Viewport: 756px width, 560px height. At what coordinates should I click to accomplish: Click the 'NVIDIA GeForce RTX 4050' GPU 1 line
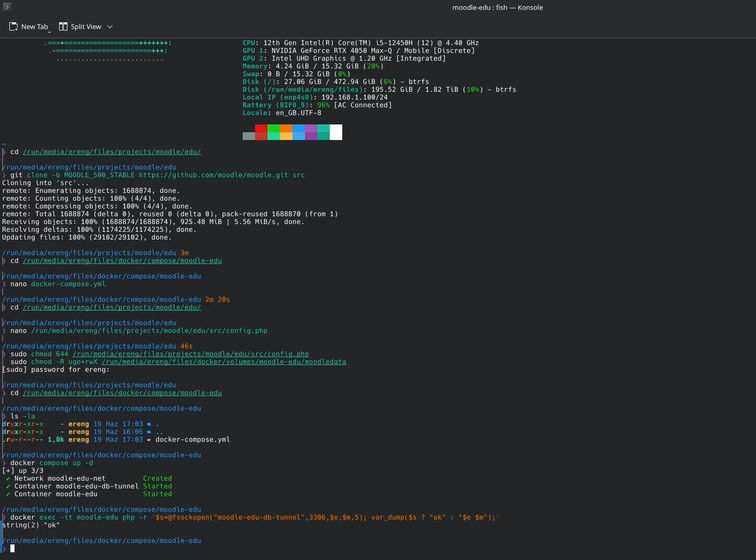pos(359,51)
